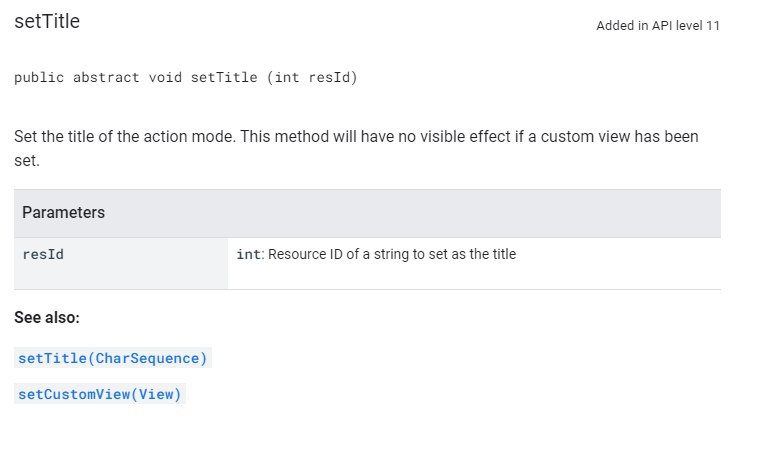Click the 'See also:' label

47,317
